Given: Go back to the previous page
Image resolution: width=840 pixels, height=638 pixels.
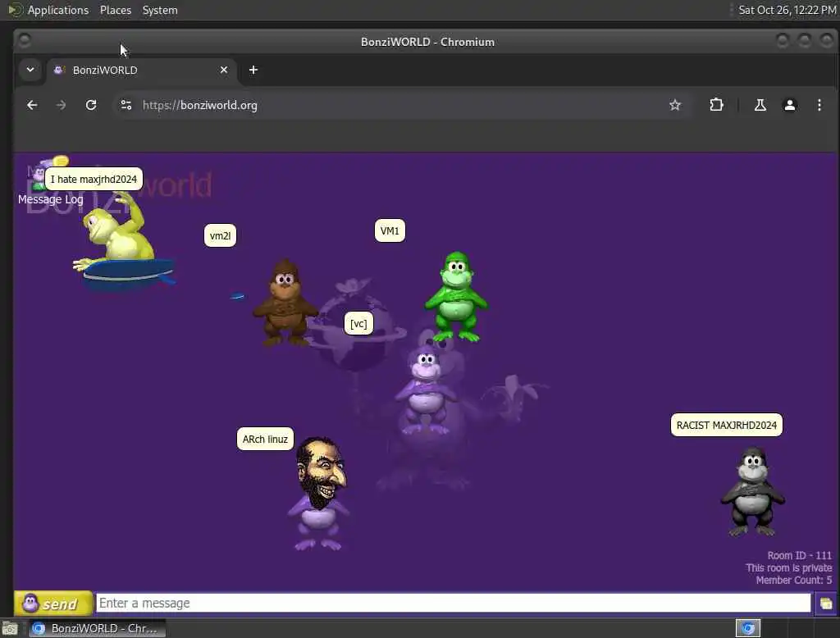Looking at the screenshot, I should pos(32,105).
